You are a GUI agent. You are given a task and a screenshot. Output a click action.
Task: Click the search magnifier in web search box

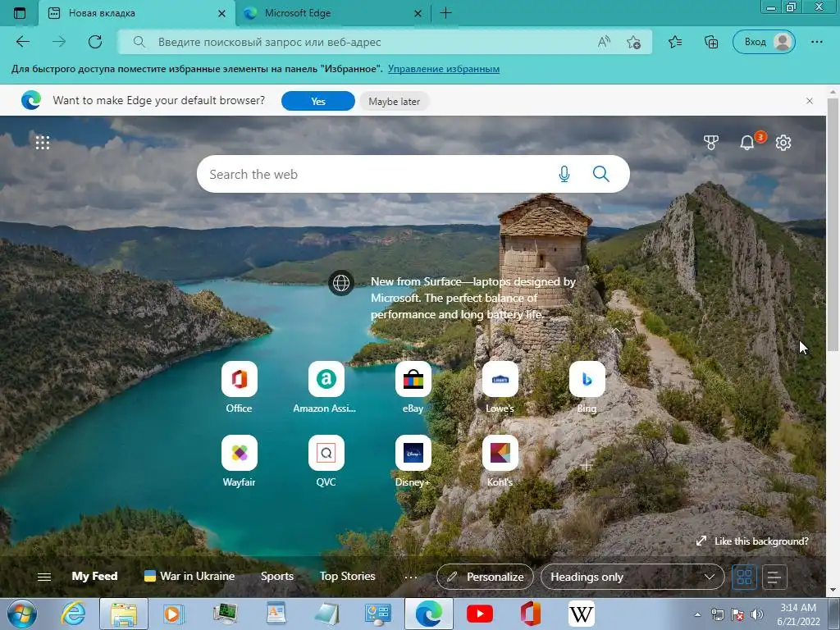601,174
